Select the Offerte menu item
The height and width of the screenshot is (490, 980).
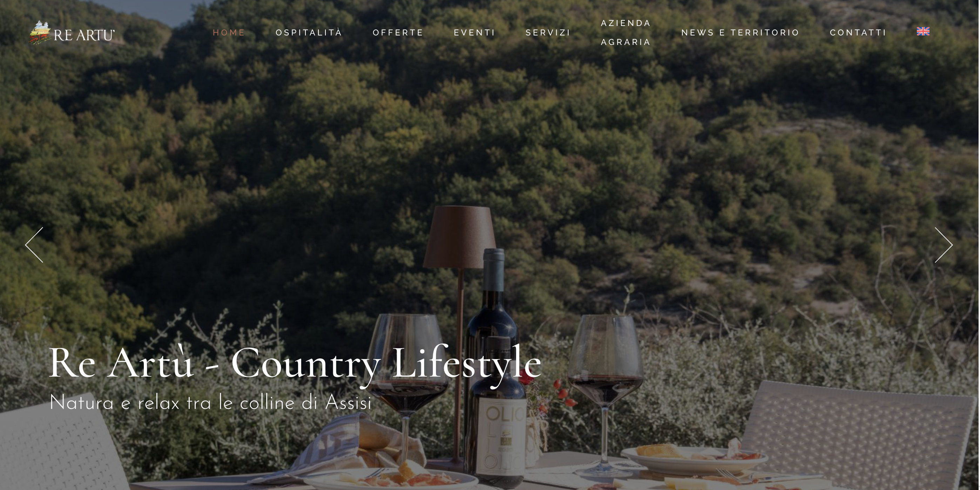point(398,33)
